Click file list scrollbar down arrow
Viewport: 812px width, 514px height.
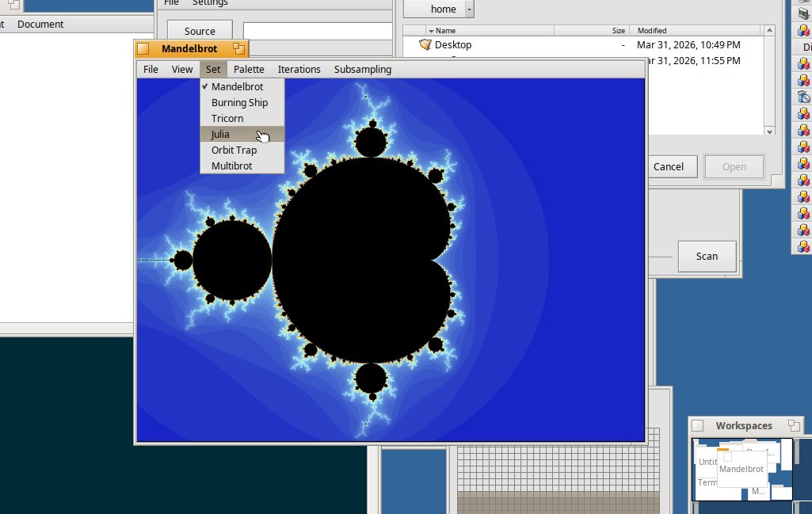tap(768, 131)
